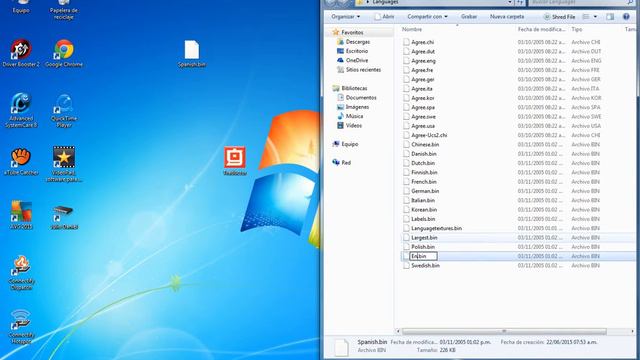Select the Largest.bin file
This screenshot has width=640, height=360.
pyautogui.click(x=420, y=238)
